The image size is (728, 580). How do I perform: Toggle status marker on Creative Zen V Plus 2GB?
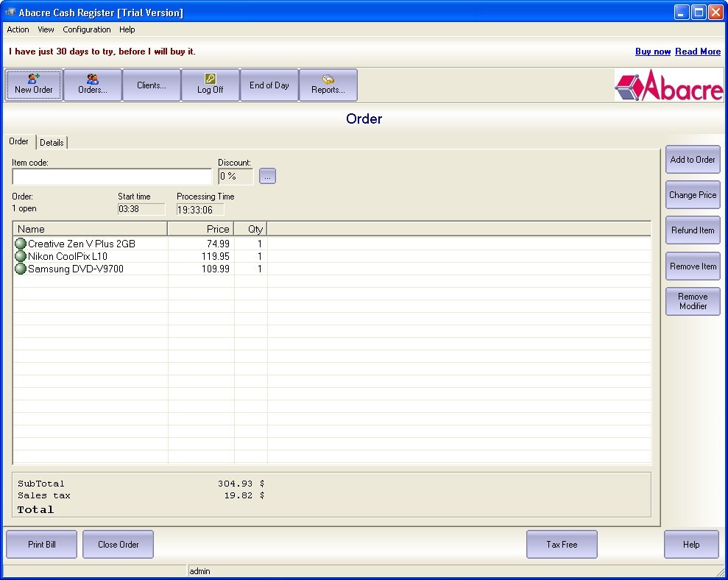(x=20, y=244)
